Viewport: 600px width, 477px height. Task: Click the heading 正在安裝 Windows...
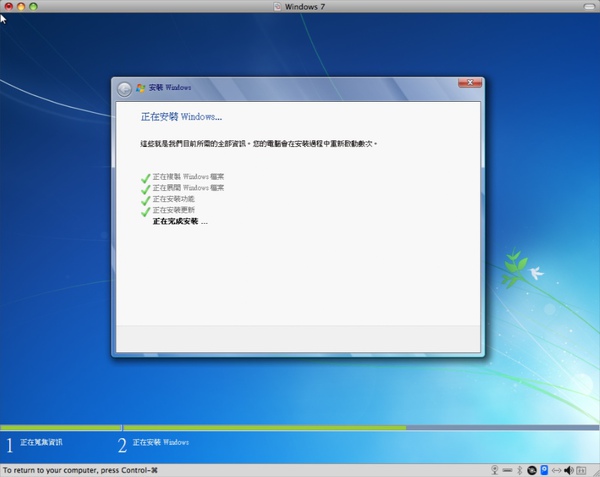click(181, 116)
